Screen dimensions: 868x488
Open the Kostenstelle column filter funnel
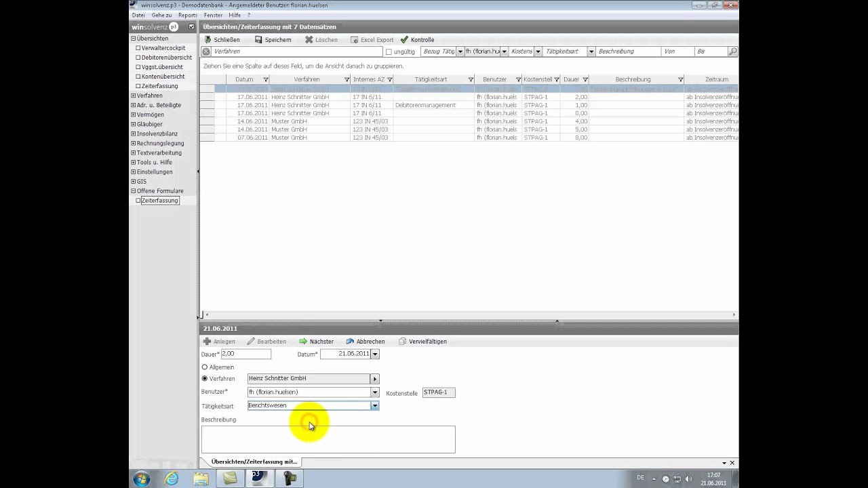[557, 79]
